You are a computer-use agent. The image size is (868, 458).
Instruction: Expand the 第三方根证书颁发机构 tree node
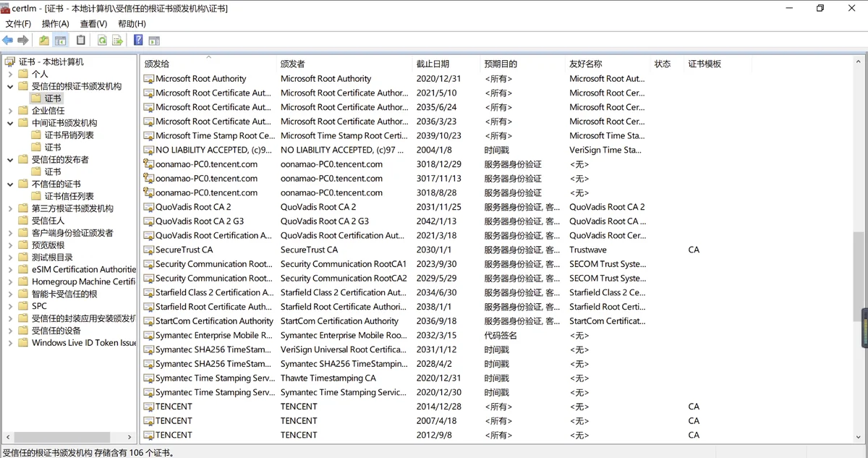(10, 208)
